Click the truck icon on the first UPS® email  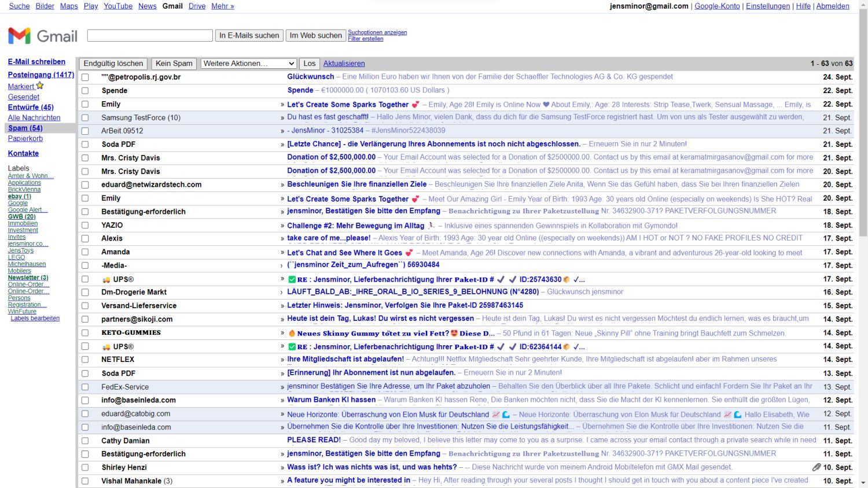pyautogui.click(x=106, y=280)
